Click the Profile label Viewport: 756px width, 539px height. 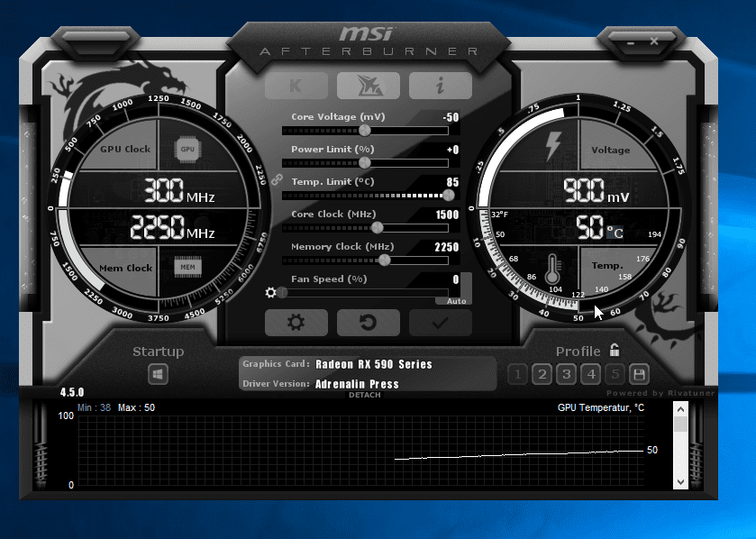pyautogui.click(x=578, y=352)
